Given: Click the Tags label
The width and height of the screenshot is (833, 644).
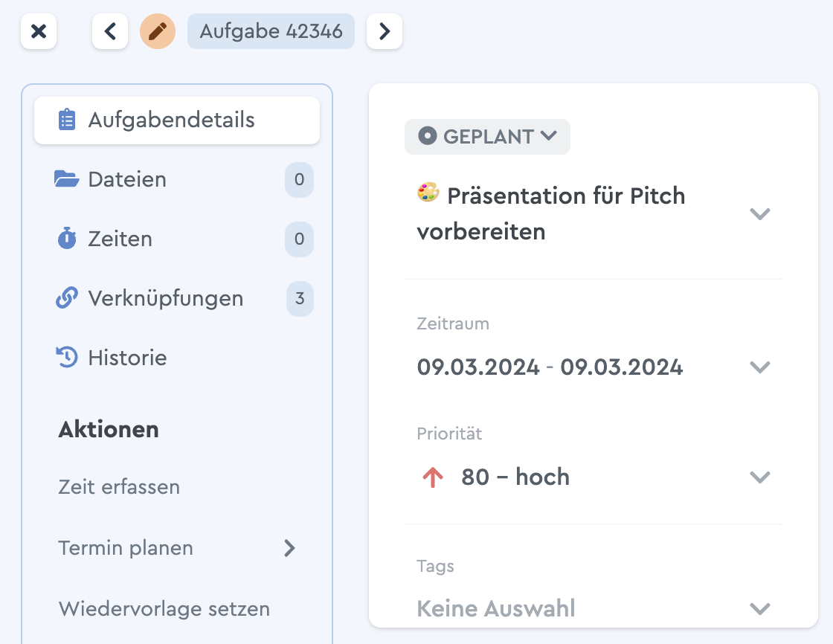Looking at the screenshot, I should coord(435,566).
